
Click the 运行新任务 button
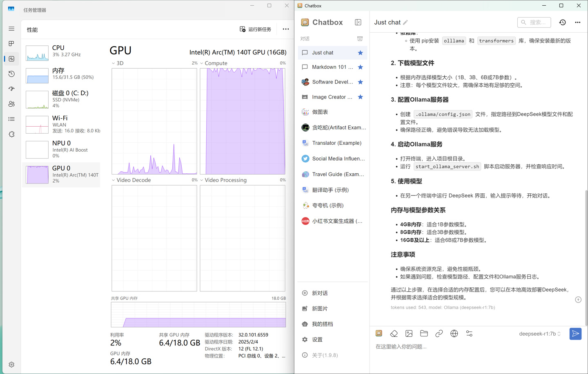(x=255, y=29)
